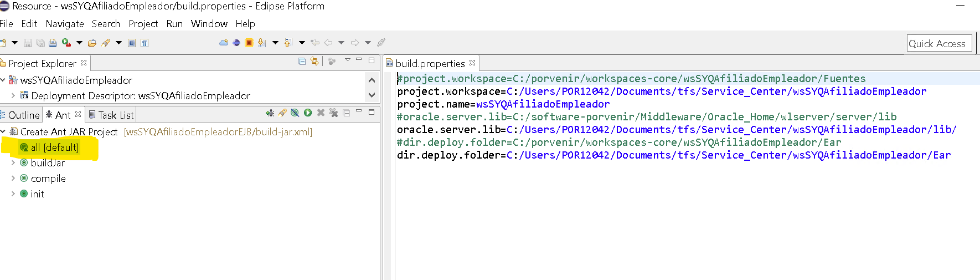980x280 pixels.
Task: Toggle Hide Internal Targets in Ant view
Action: (295, 113)
